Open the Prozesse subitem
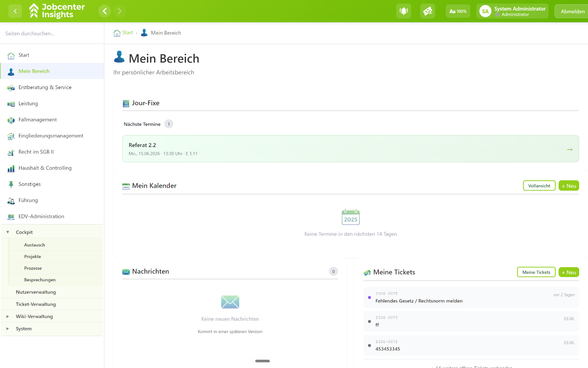The width and height of the screenshot is (588, 368). coord(33,268)
